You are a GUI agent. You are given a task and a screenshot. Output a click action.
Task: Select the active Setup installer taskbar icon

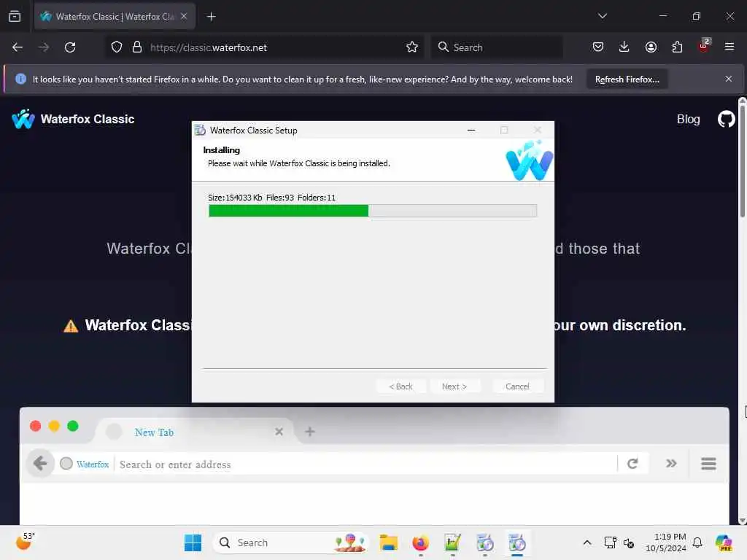pyautogui.click(x=517, y=542)
